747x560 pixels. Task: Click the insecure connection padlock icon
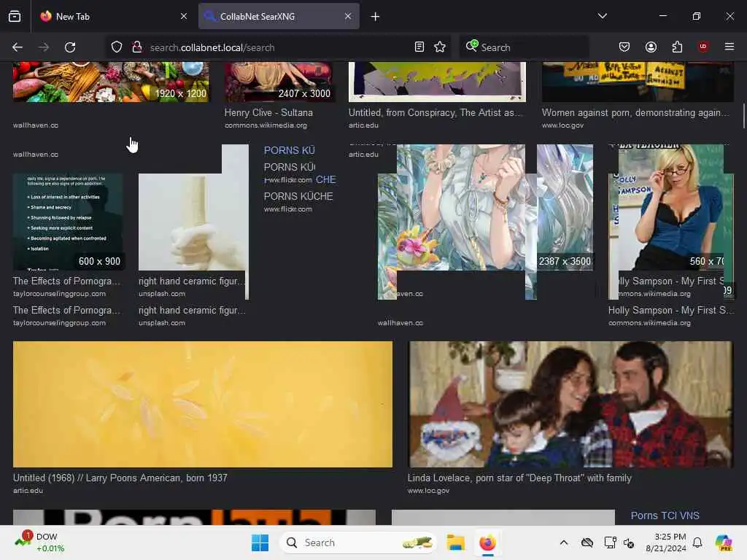(137, 47)
